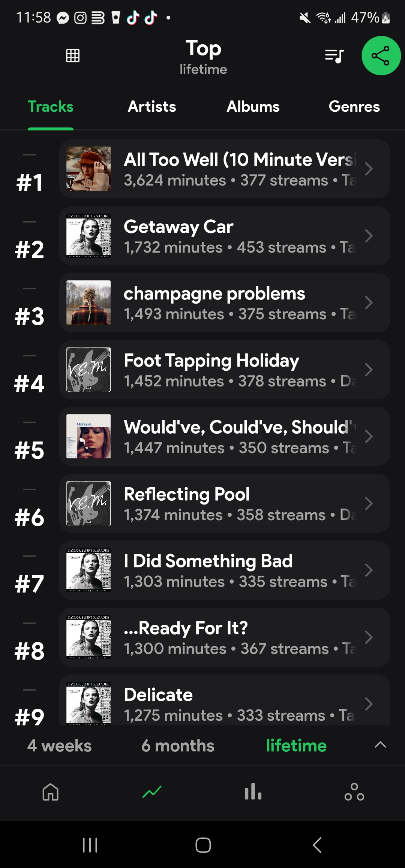Switch to the Artists tab
Viewport: 405px width, 868px height.
152,107
